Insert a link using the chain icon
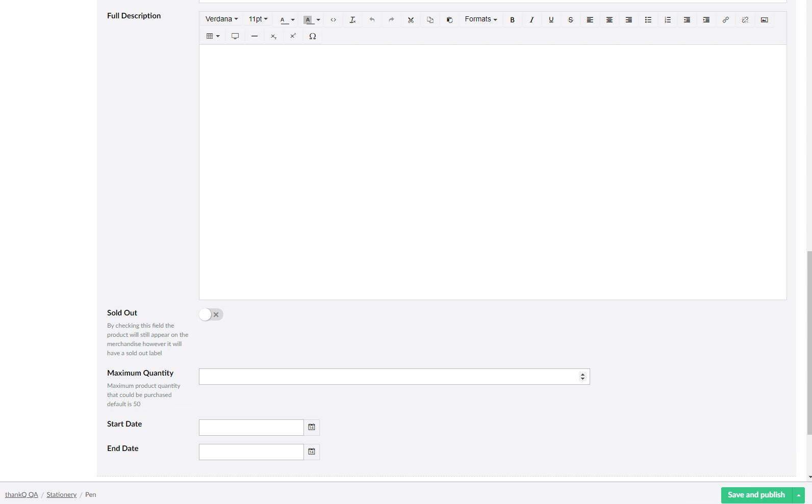 pyautogui.click(x=725, y=20)
